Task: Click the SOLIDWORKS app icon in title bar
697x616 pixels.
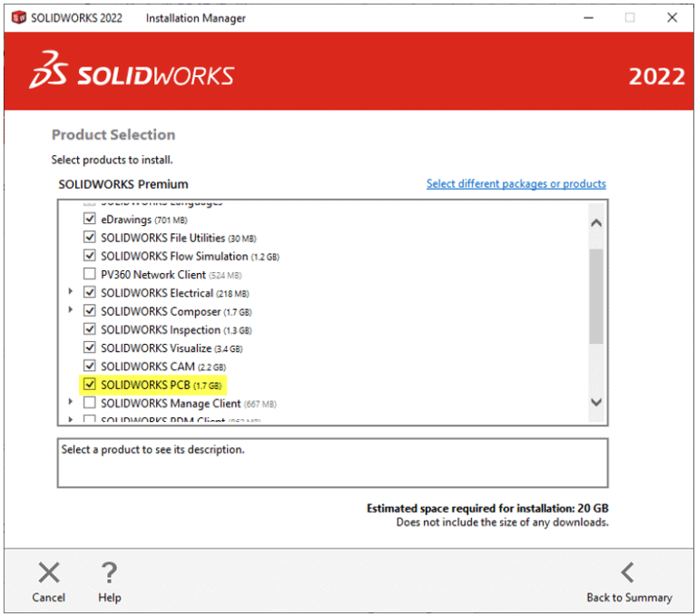Action: click(19, 18)
